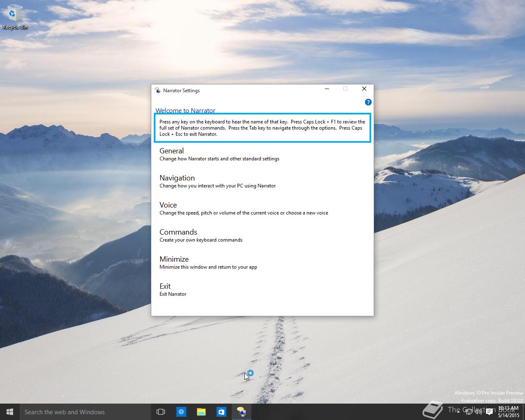Viewport: 525px width, 420px height.
Task: Open the Narrator help question mark icon
Action: (368, 102)
